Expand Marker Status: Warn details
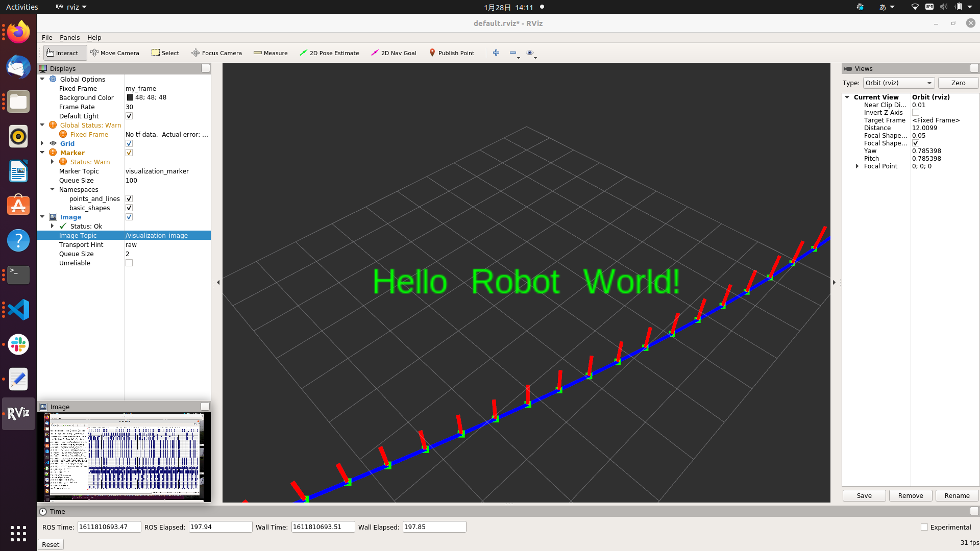This screenshot has height=551, width=980. (53, 162)
